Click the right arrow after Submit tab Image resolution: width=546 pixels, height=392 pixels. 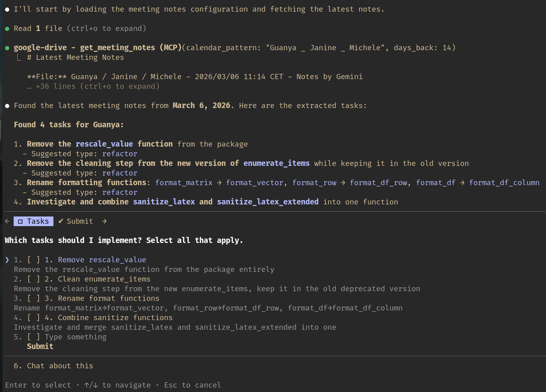pos(104,221)
